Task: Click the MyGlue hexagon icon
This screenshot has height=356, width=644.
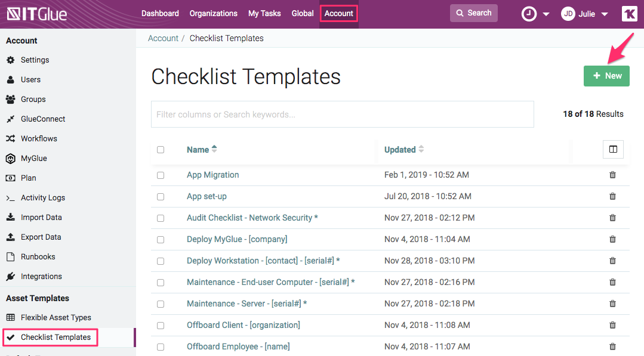Action: (x=11, y=158)
